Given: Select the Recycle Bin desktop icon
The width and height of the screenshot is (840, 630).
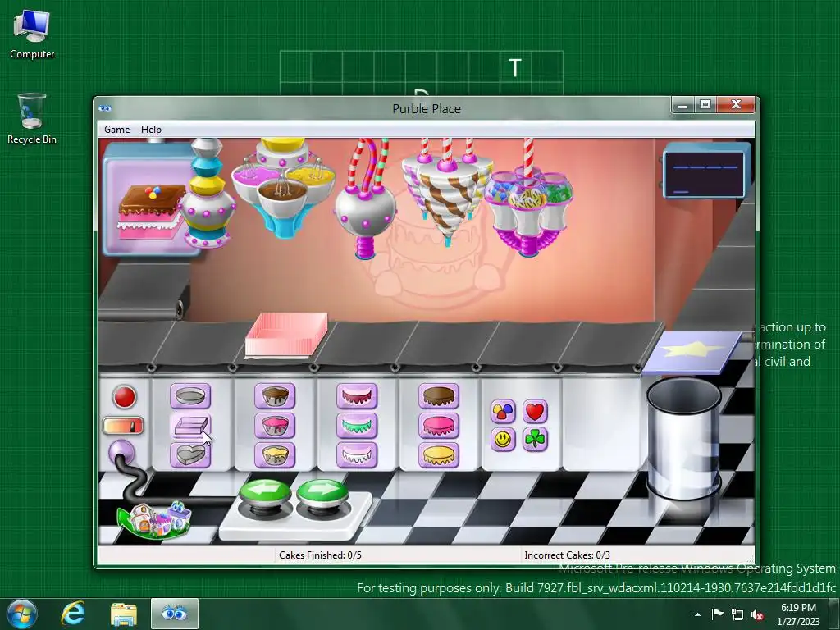Looking at the screenshot, I should pos(32,119).
